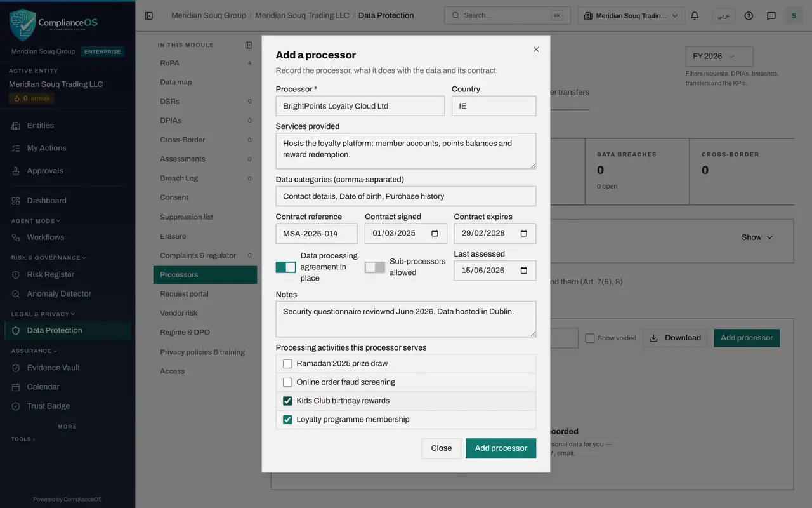Switch language to Arabic
Screen dimensions: 812x508
724,16
